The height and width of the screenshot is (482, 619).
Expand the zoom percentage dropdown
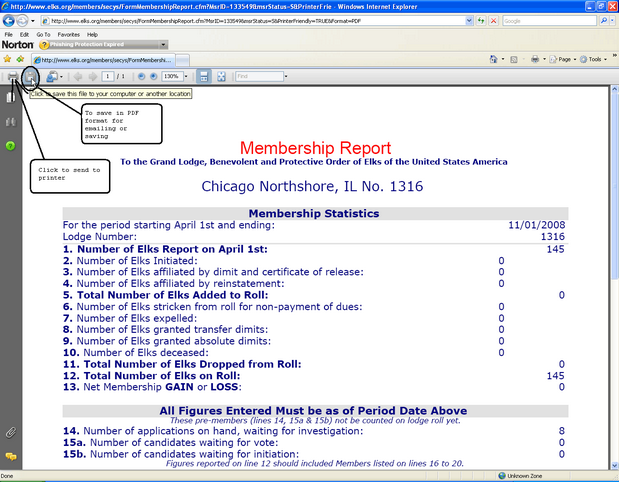[186, 77]
